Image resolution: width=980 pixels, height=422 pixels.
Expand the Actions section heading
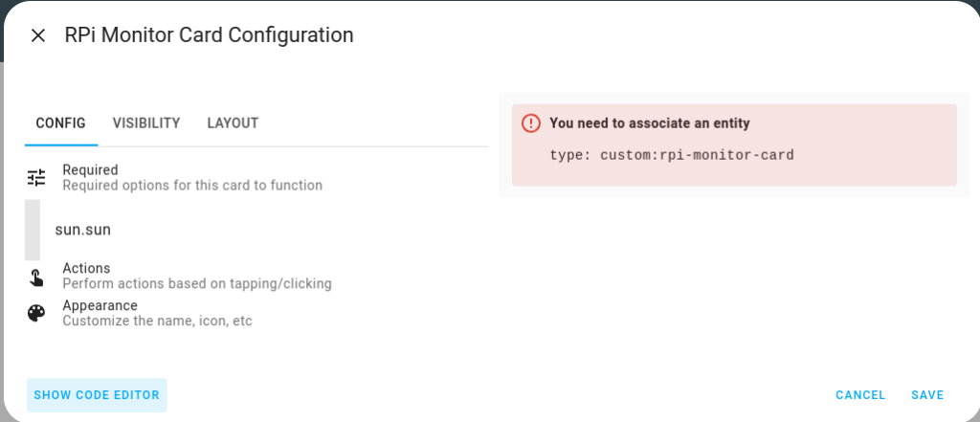(x=256, y=276)
